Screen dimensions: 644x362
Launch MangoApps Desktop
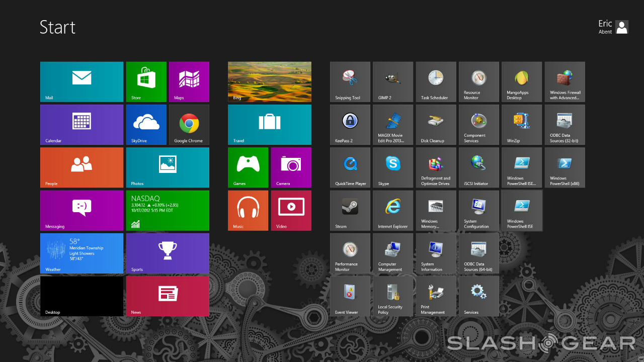pos(522,82)
